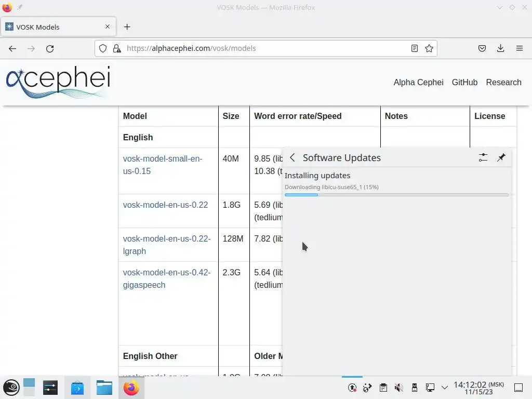Screen dimensions: 532x399
Task: Click the muted audio volume tray icon
Action: (398, 388)
